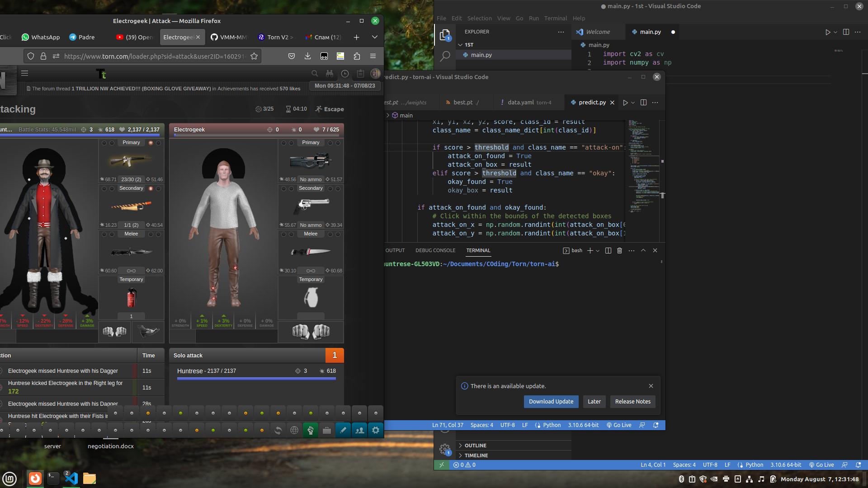Click the main.py file in Explorer panel

481,54
